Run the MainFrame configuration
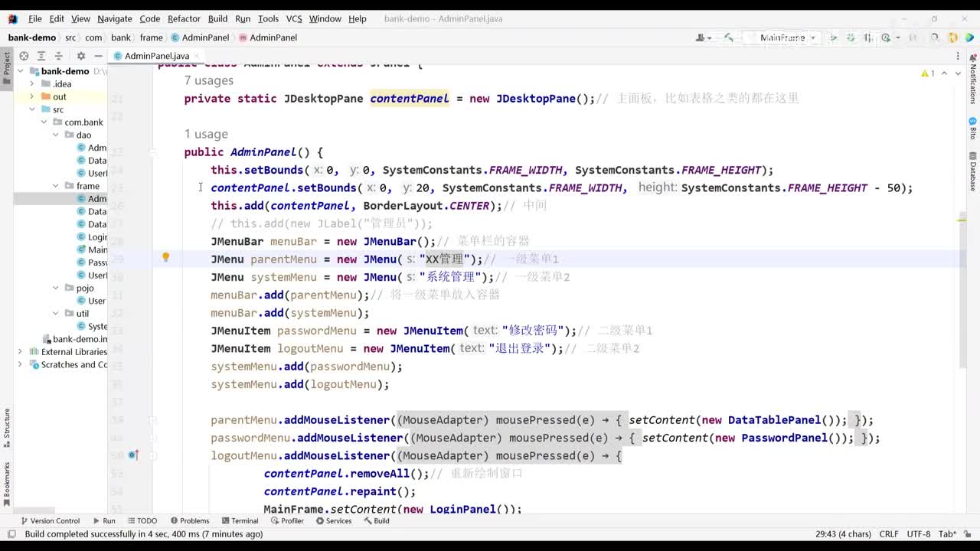The image size is (980, 551). click(x=834, y=37)
